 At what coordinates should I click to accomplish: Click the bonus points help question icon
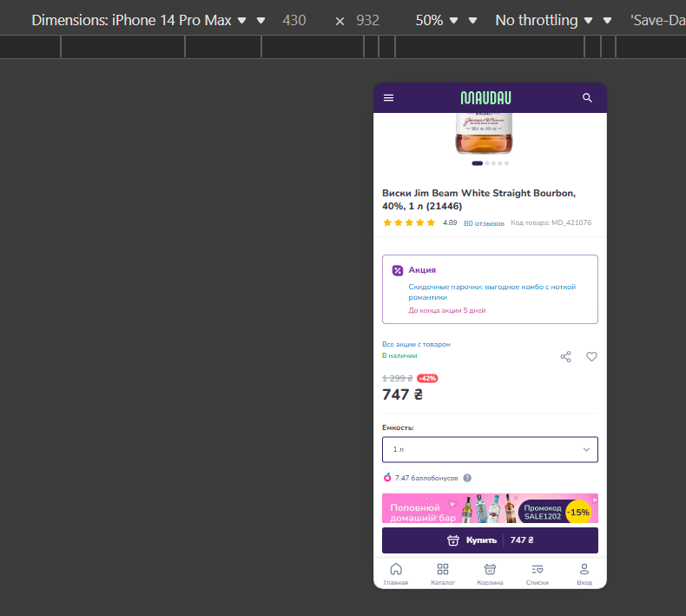tap(467, 478)
